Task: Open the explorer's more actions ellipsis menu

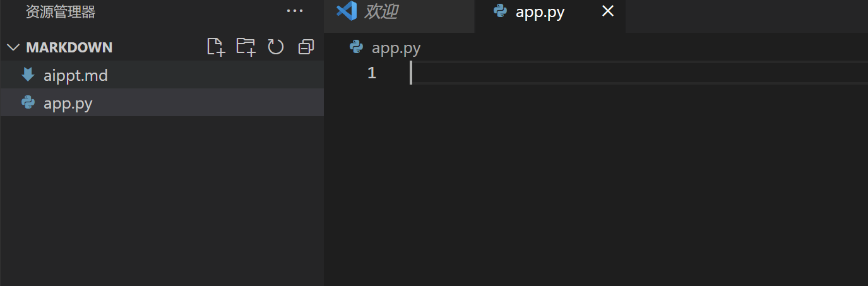Action: click(295, 11)
